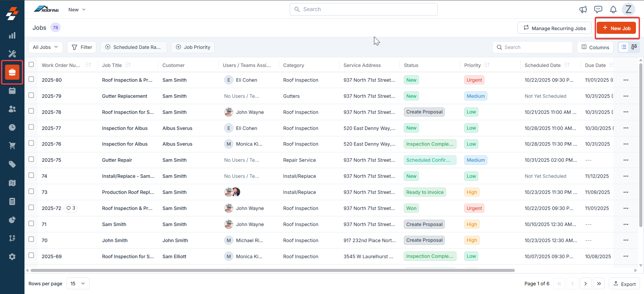Open the pie chart reports icon in sidebar
644x294 pixels.
[12, 220]
